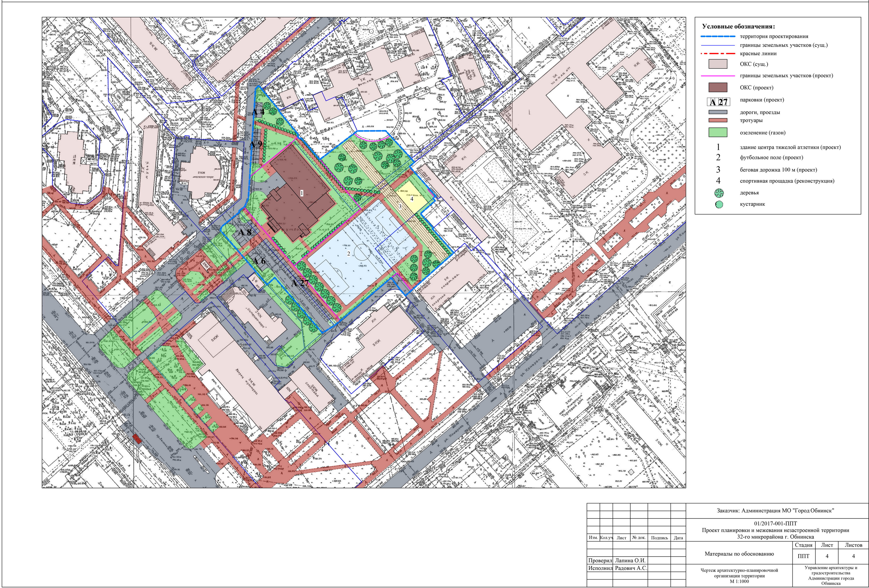Viewport: 869px width, 588px height.
Task: Click the dark brown ОКС (проект) swatch
Action: point(718,87)
